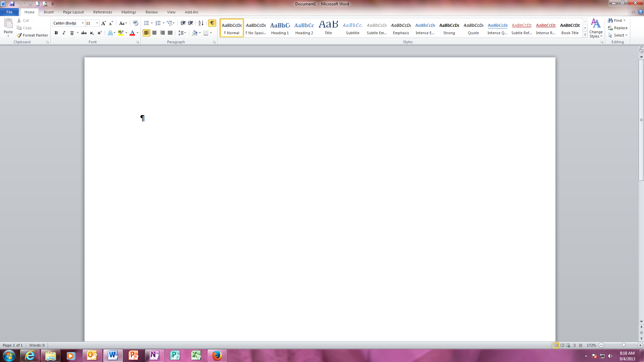
Task: Click the Save icon in Quick Access Toolbar
Action: click(12, 4)
